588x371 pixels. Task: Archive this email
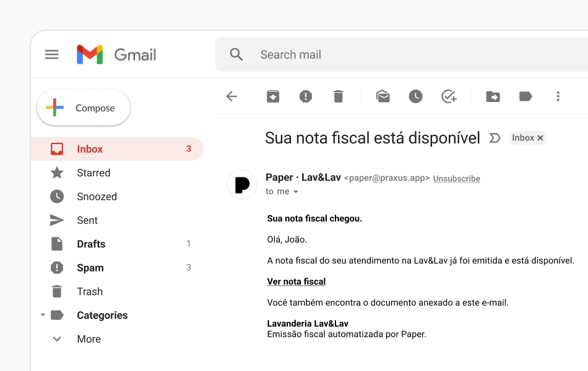tap(273, 96)
